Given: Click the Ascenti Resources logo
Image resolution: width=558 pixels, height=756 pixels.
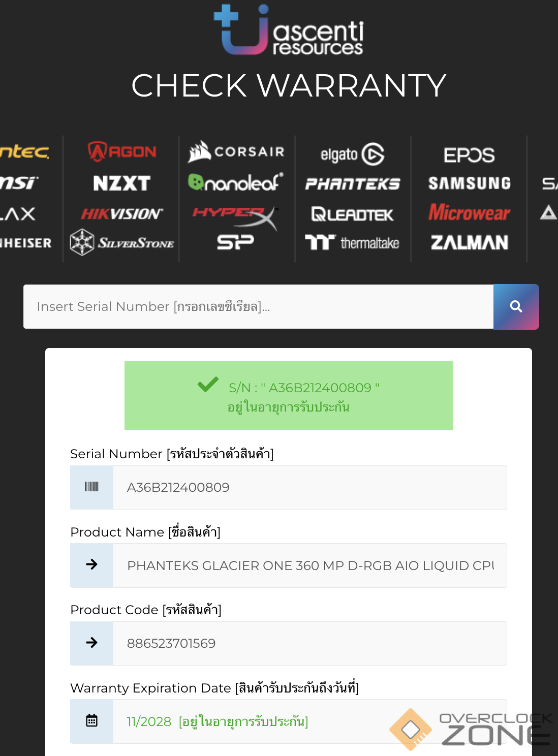Looking at the screenshot, I should (x=289, y=30).
